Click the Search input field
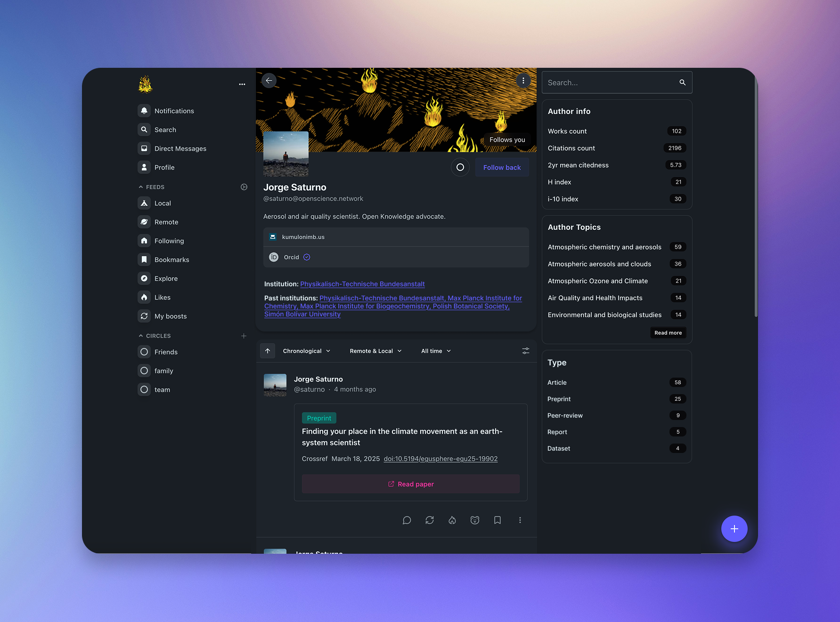Screen dimensions: 840x622 610,82
